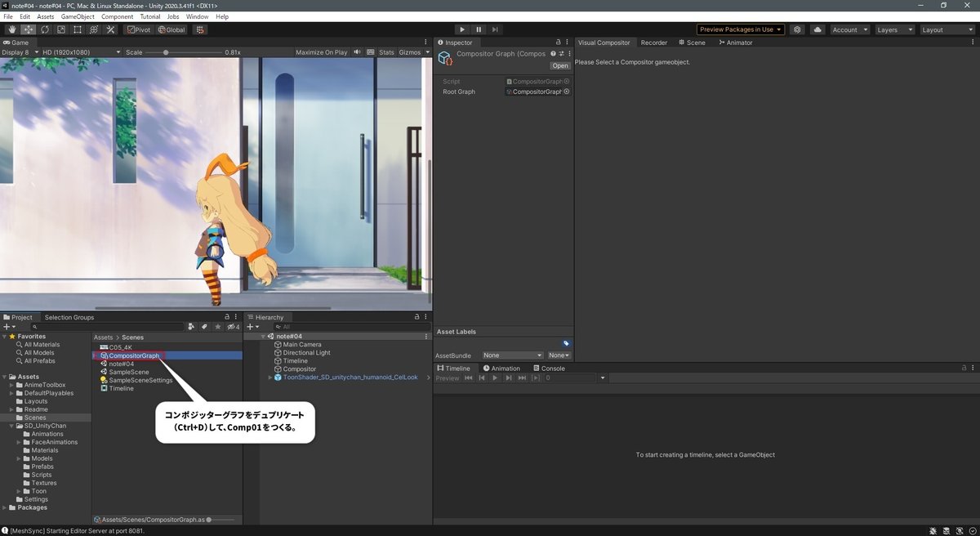Open Account dropdown
Image resolution: width=980 pixels, height=536 pixels.
click(x=849, y=29)
